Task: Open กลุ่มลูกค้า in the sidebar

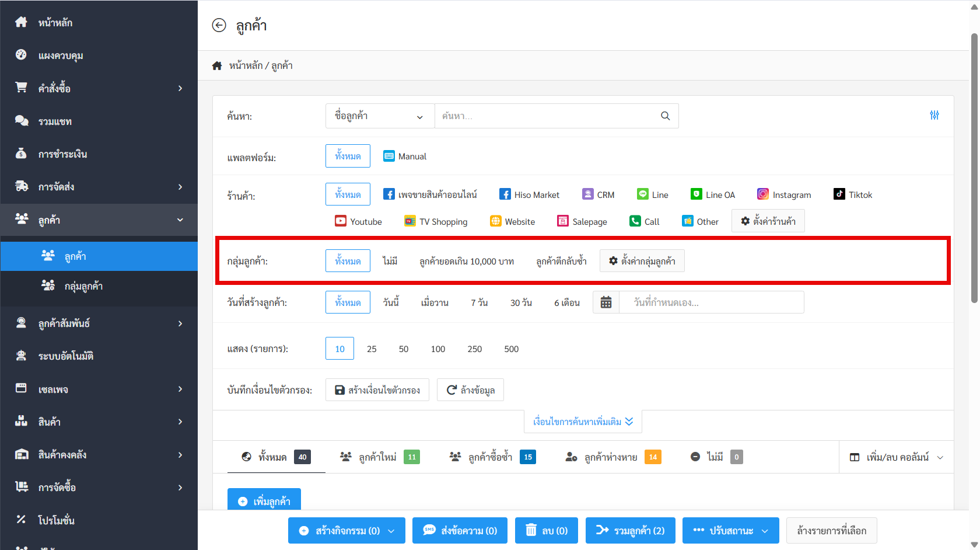Action: coord(83,286)
